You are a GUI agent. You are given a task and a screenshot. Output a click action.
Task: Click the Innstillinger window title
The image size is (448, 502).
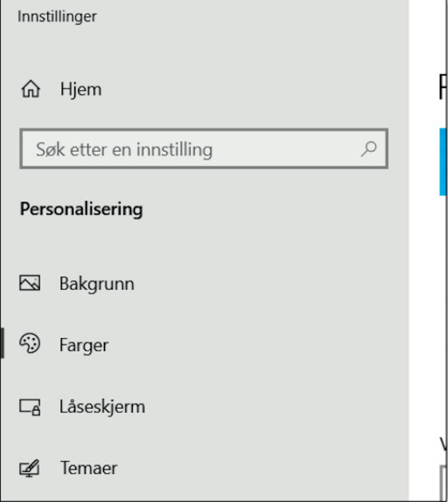tap(57, 16)
